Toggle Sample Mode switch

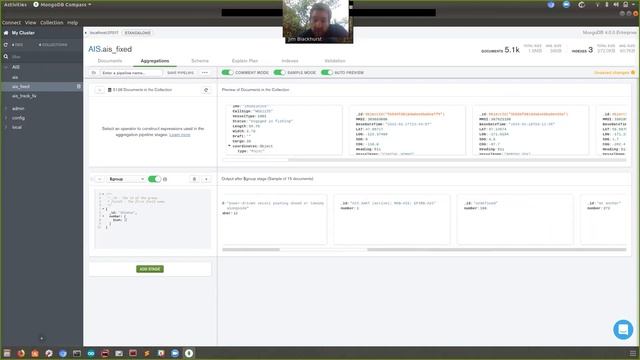coord(280,72)
